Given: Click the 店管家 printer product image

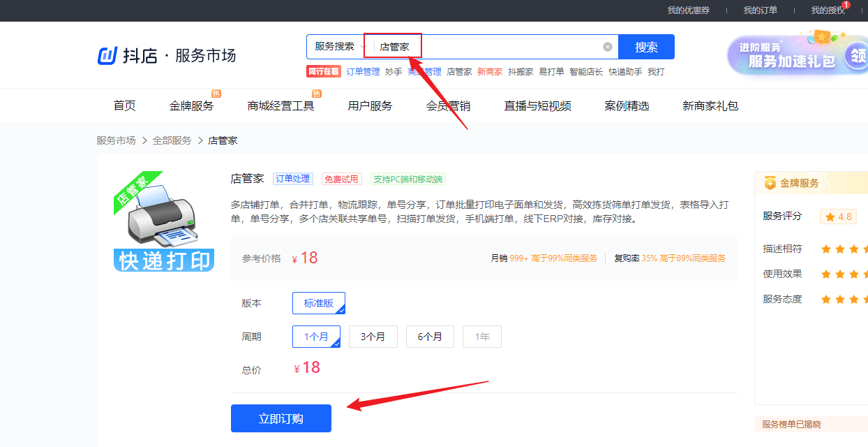Looking at the screenshot, I should 164,221.
